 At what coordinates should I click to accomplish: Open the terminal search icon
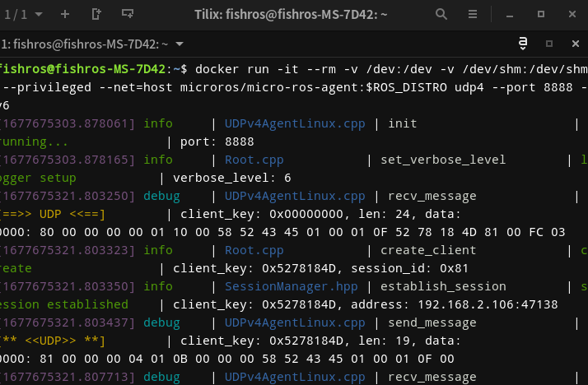tap(442, 14)
